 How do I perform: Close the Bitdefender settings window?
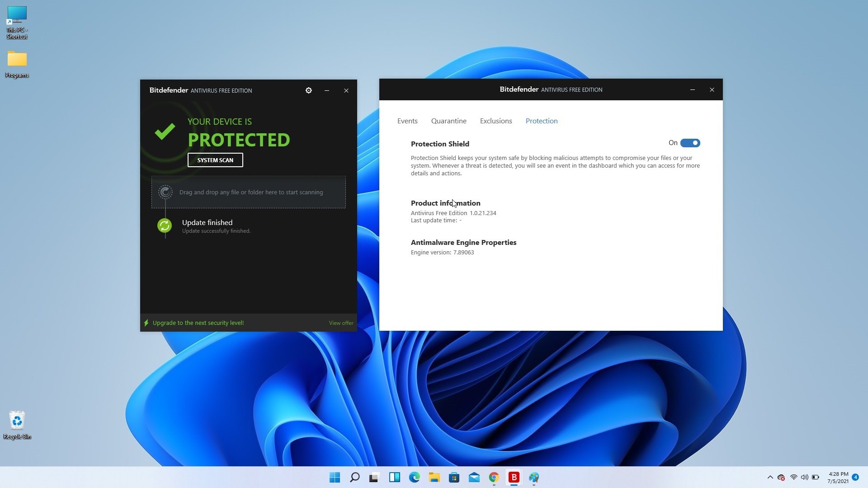pos(712,89)
